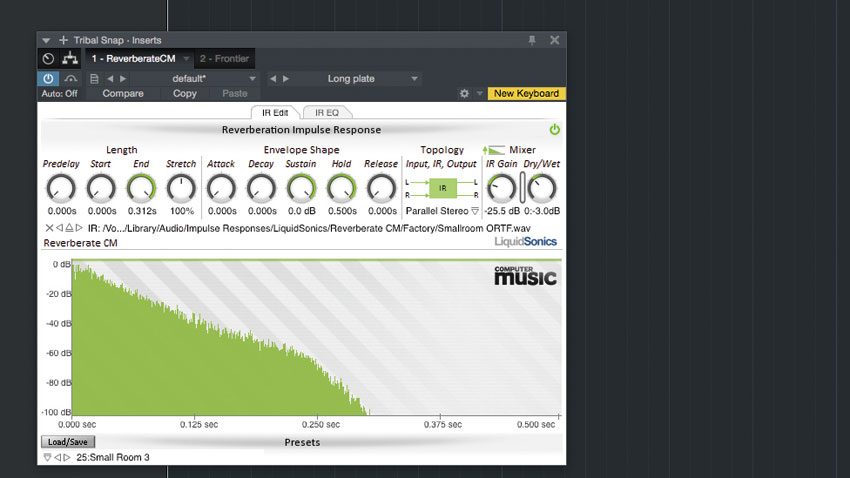Image resolution: width=850 pixels, height=478 pixels.
Task: Click the 25:Small Room 3 preset name
Action: pyautogui.click(x=113, y=457)
